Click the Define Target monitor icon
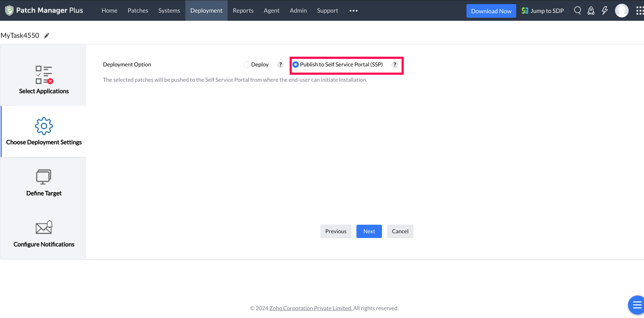This screenshot has width=644, height=318. tap(44, 177)
